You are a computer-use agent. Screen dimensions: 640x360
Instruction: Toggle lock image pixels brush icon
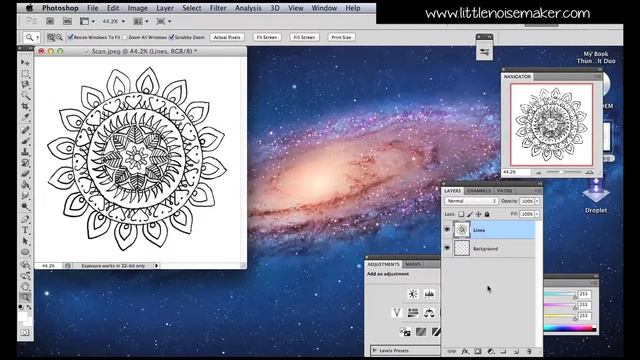pos(469,214)
